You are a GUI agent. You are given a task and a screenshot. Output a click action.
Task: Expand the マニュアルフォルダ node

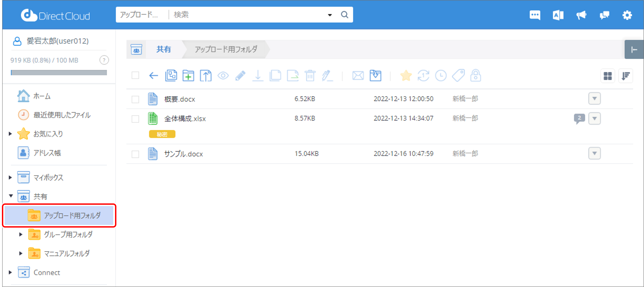click(x=21, y=253)
